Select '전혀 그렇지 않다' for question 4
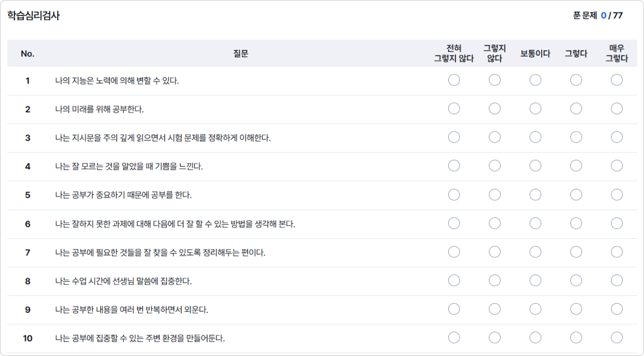The height and width of the screenshot is (356, 644). pos(454,166)
